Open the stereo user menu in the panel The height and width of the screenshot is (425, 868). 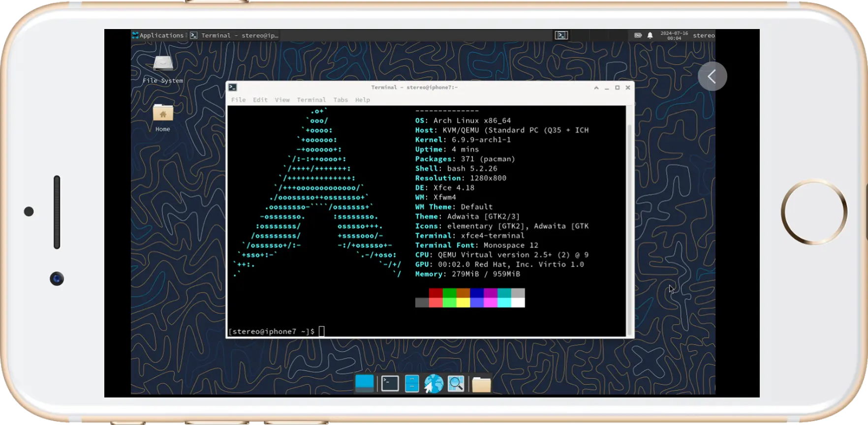point(704,35)
